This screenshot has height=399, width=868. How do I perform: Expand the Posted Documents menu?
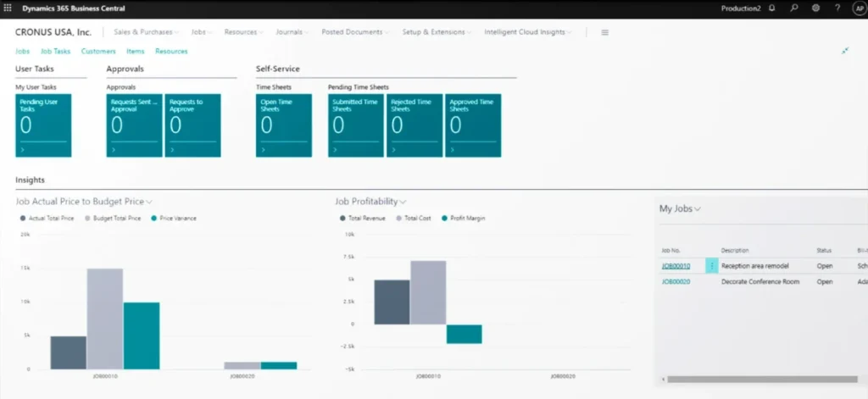point(355,32)
